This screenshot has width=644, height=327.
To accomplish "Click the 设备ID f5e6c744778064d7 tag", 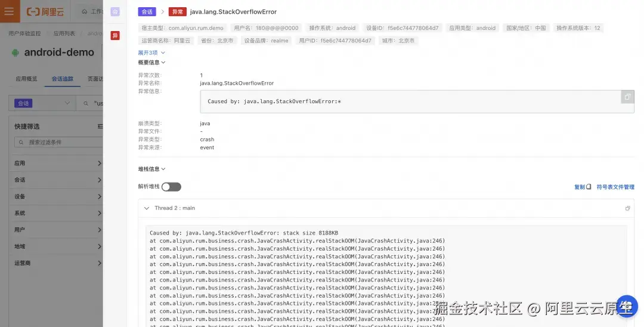I will [402, 28].
